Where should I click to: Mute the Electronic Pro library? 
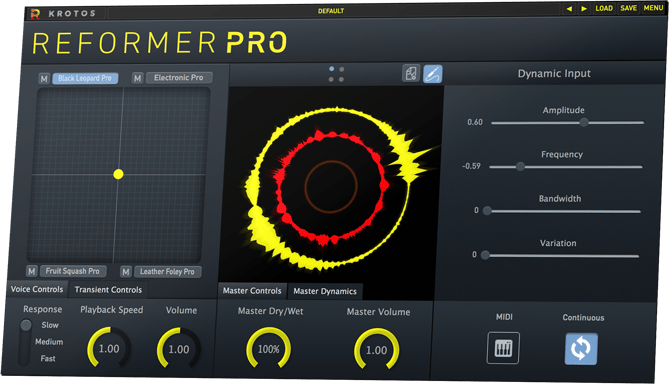pyautogui.click(x=137, y=78)
